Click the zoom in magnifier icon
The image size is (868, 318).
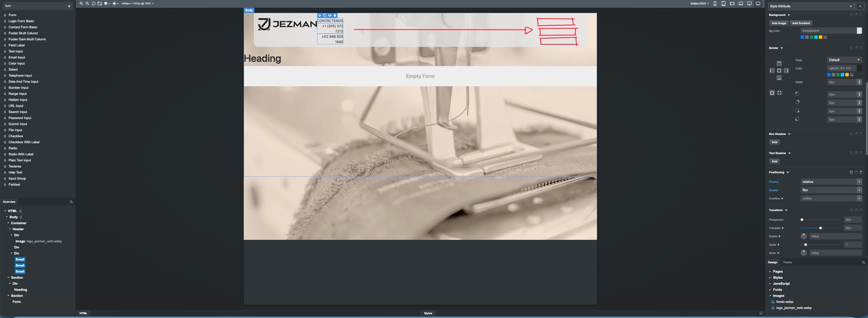81,4
